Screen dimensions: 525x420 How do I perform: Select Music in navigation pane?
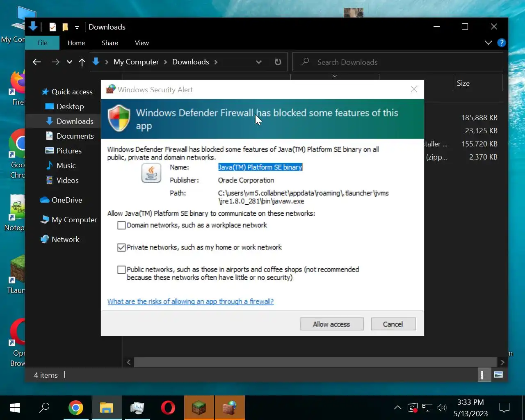coord(61,166)
